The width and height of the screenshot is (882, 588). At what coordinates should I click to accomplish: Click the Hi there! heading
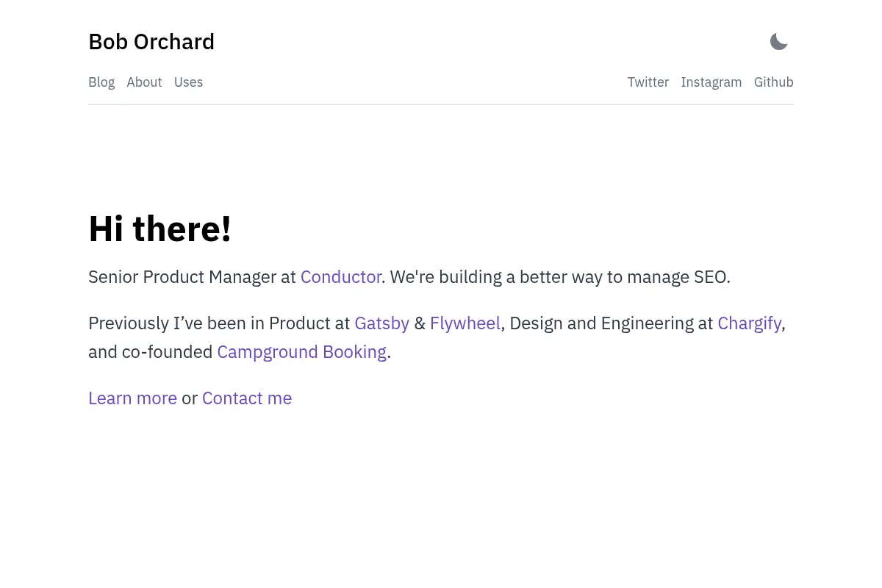point(159,229)
